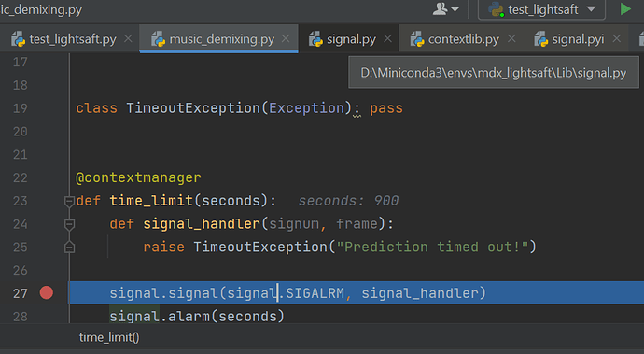Click the Exception base class on line 19
Image resolution: width=644 pixels, height=354 pixels.
(306, 108)
